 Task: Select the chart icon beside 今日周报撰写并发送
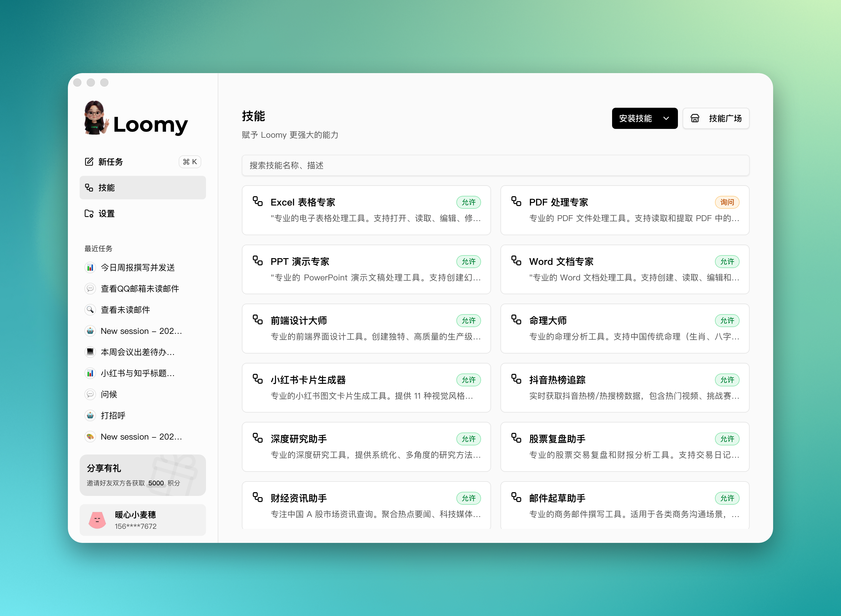pos(90,267)
